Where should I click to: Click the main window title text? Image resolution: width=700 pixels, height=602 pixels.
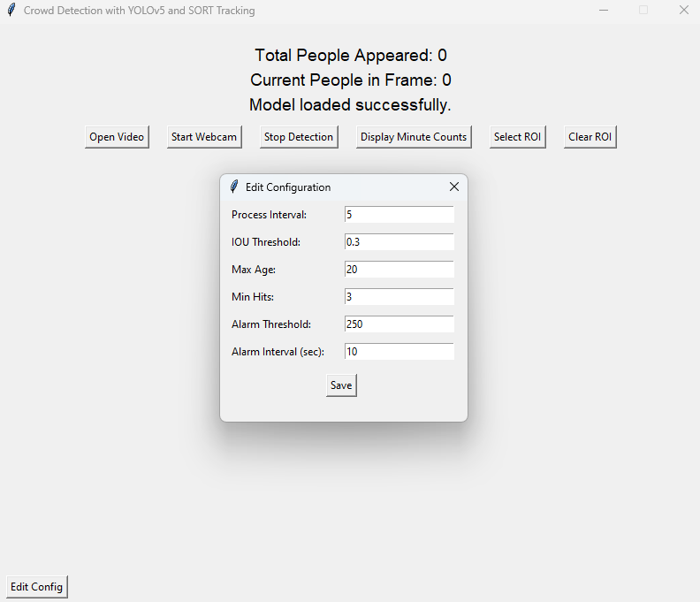pos(140,11)
